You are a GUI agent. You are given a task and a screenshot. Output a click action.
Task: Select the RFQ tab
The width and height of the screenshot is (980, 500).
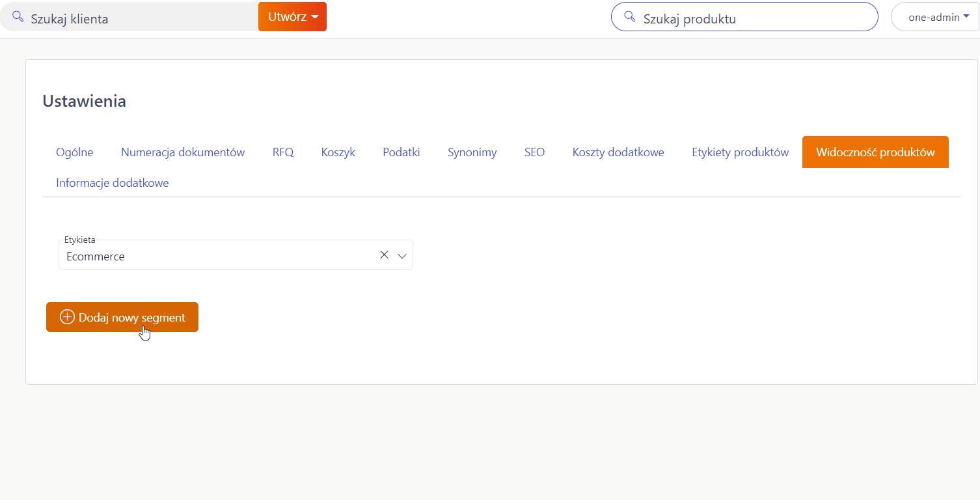[283, 152]
